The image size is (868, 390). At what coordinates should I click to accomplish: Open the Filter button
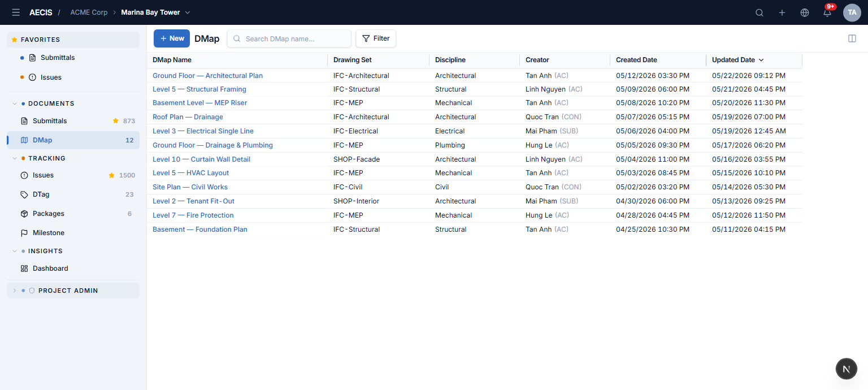point(376,38)
